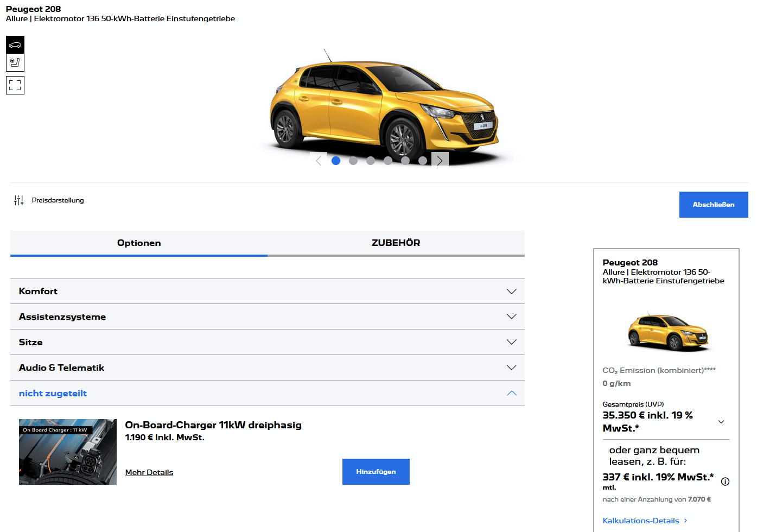Click summary panel car thumbnail
Viewport: 757px width, 532px height.
[667, 332]
